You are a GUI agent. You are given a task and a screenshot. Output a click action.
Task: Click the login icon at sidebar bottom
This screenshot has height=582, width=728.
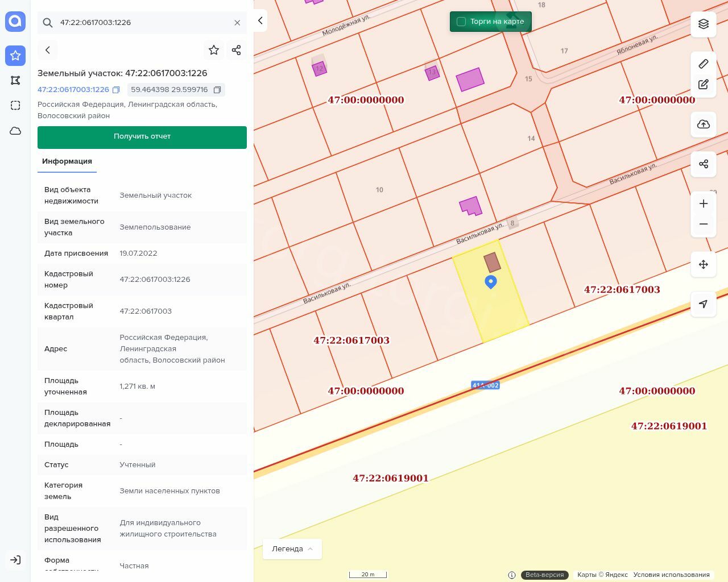pos(15,560)
